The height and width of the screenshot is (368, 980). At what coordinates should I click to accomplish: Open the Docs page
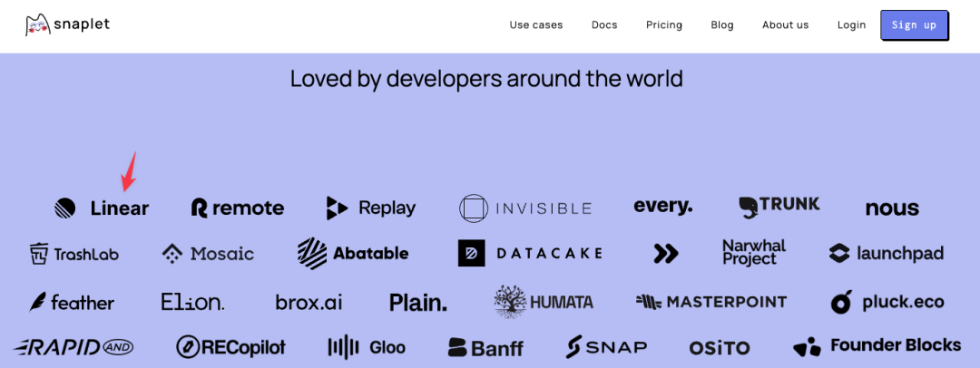(604, 25)
